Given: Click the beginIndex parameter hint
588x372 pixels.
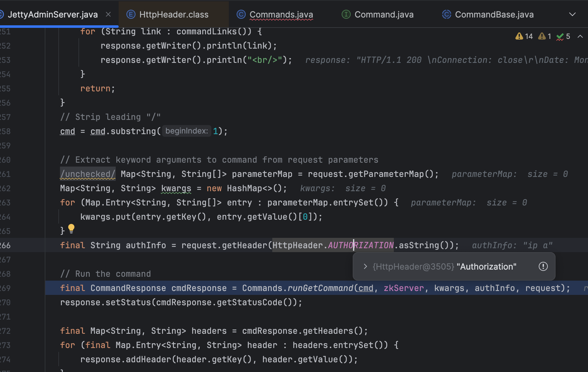Looking at the screenshot, I should coord(187,131).
